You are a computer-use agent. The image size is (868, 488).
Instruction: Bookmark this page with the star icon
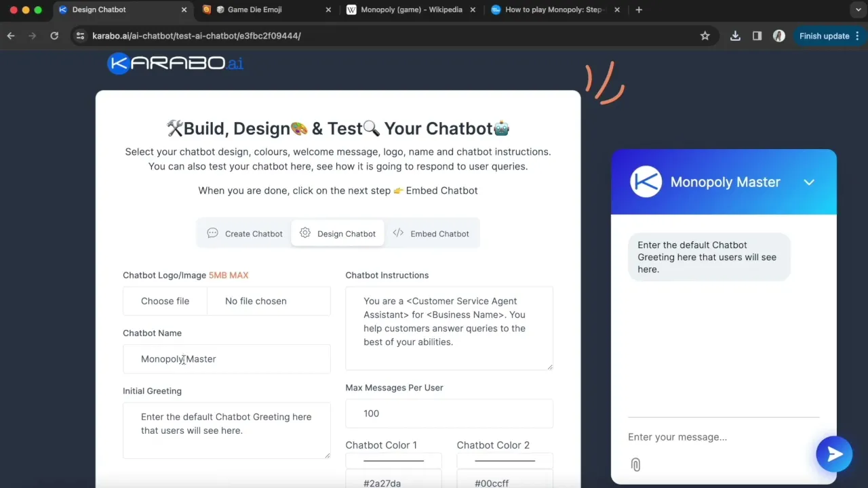(x=705, y=36)
